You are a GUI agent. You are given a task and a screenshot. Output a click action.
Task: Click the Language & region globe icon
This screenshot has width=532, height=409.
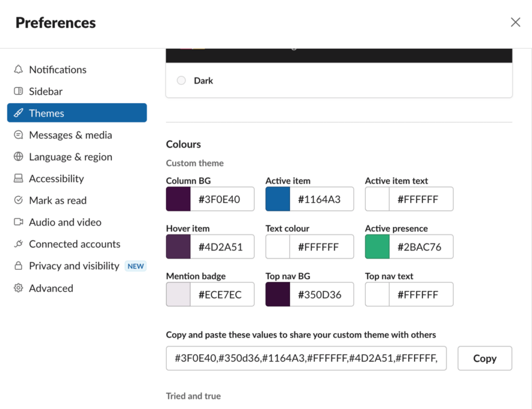pos(19,157)
